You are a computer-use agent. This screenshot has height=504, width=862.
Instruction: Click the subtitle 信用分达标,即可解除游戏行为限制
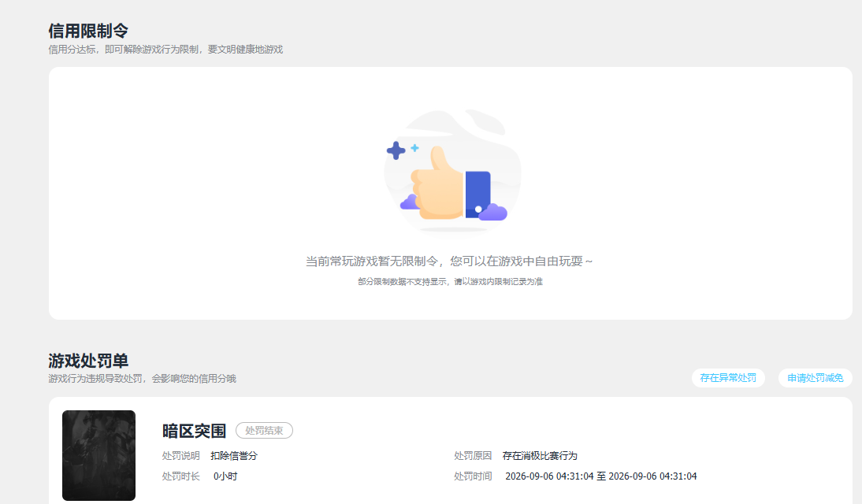coord(165,50)
